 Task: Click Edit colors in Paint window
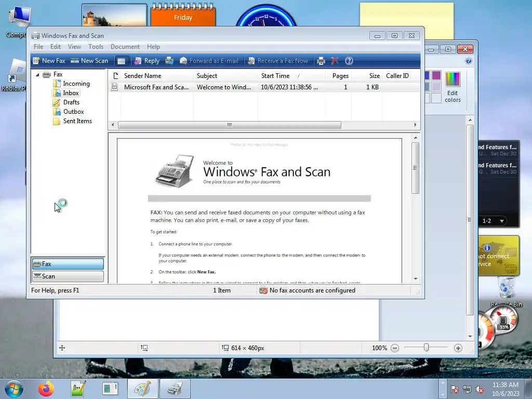pyautogui.click(x=453, y=87)
